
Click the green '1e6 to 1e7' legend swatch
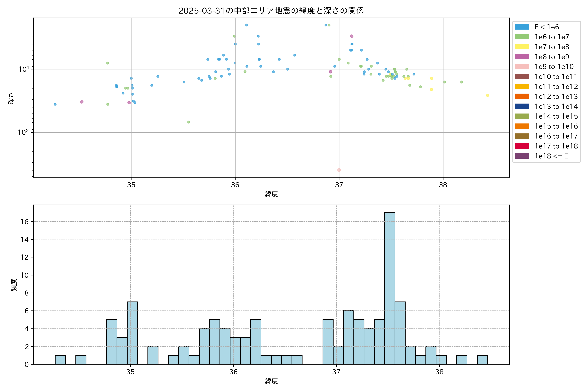point(522,37)
